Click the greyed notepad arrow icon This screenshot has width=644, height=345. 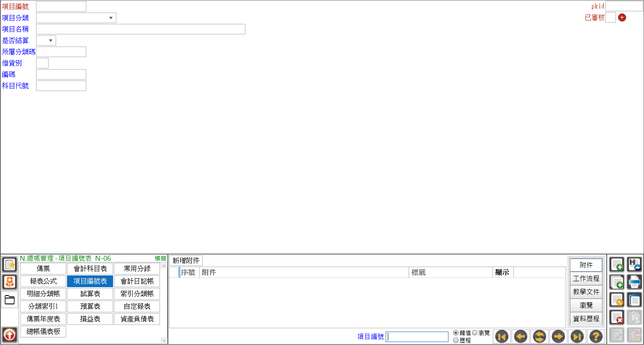634,335
